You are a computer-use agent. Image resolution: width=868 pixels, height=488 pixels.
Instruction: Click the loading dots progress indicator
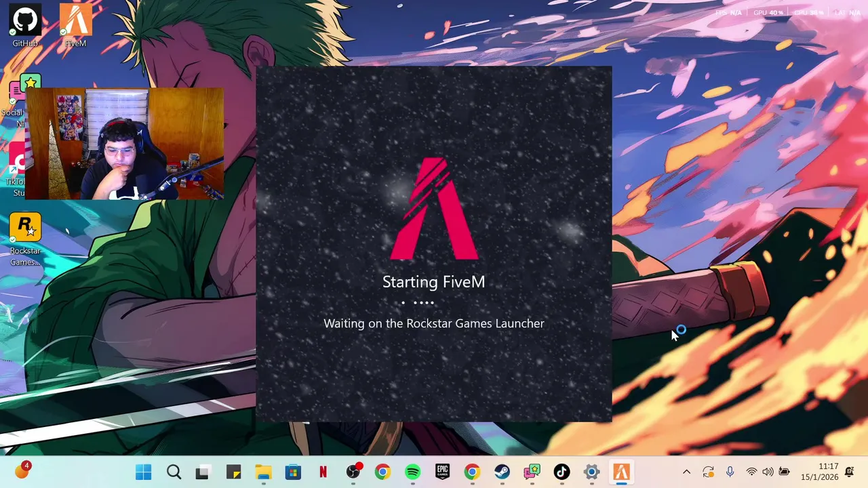pyautogui.click(x=418, y=303)
